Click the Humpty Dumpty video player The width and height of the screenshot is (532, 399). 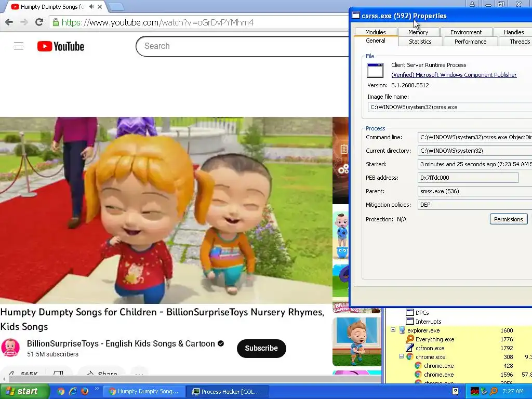(x=166, y=210)
